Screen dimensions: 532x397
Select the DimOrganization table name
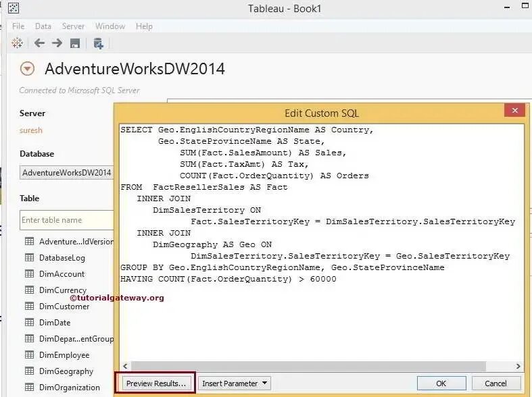tap(70, 387)
